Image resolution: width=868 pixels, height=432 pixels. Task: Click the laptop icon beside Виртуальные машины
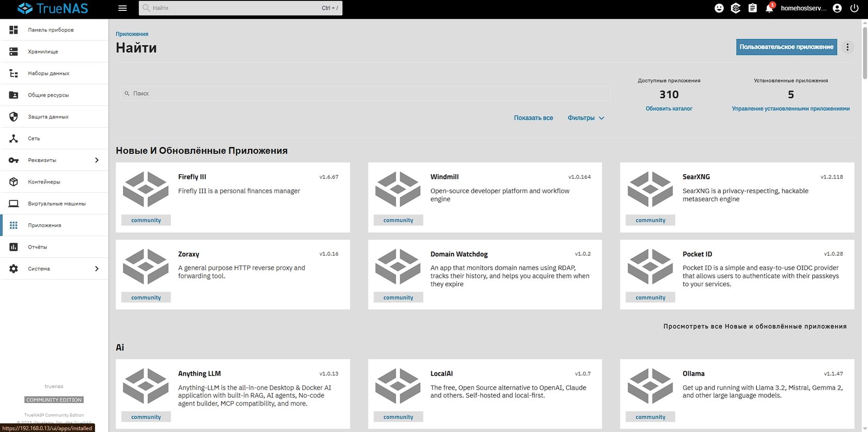tap(14, 204)
